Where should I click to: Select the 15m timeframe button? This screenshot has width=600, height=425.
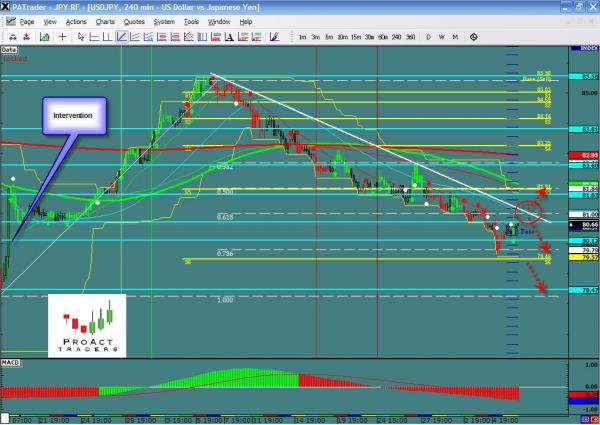click(x=356, y=36)
